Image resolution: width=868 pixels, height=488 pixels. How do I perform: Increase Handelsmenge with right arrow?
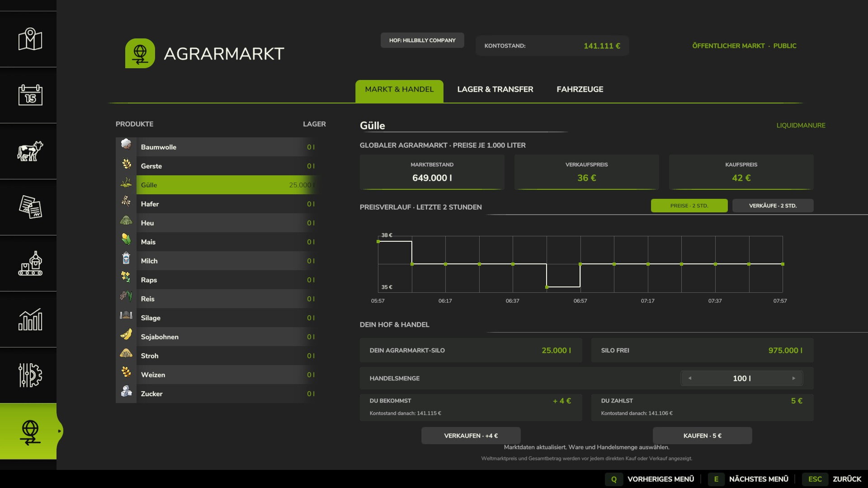click(794, 378)
